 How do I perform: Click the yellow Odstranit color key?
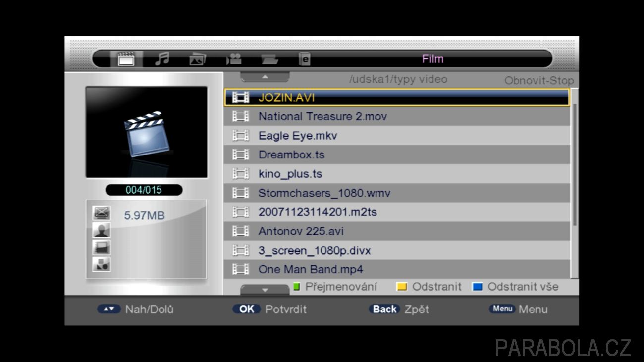[402, 287]
